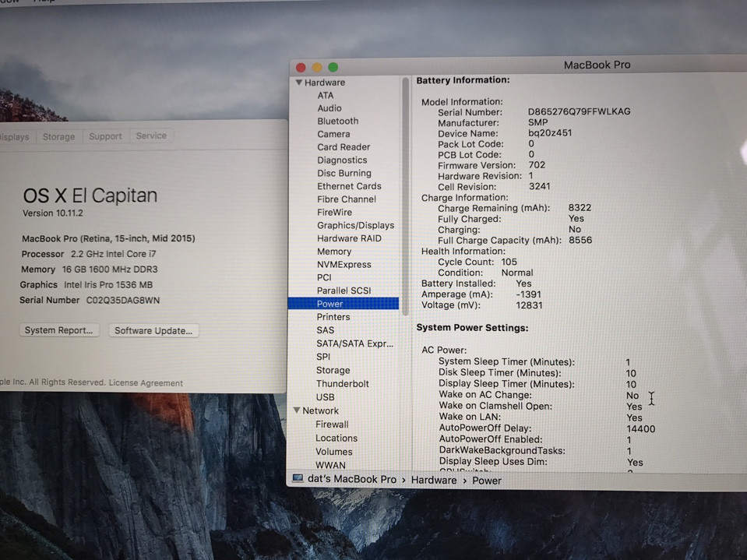The width and height of the screenshot is (747, 560).
Task: Click dat's MacBook Pro in path bar
Action: 351,479
